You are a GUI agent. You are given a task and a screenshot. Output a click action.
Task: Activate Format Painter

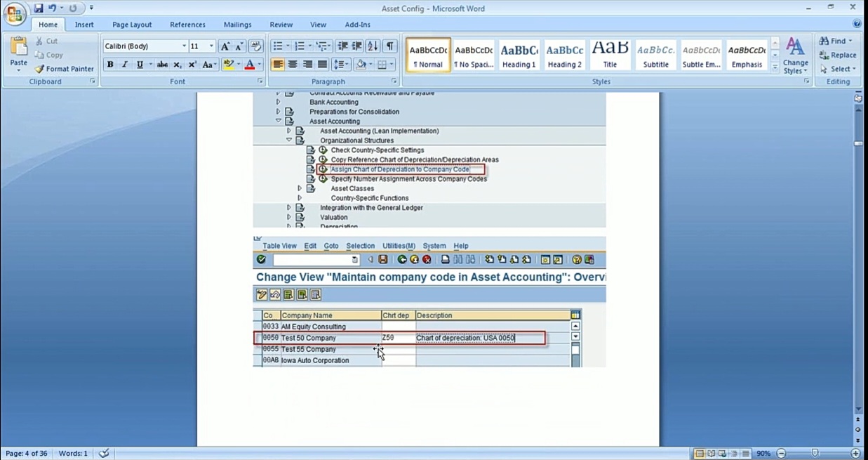click(64, 69)
